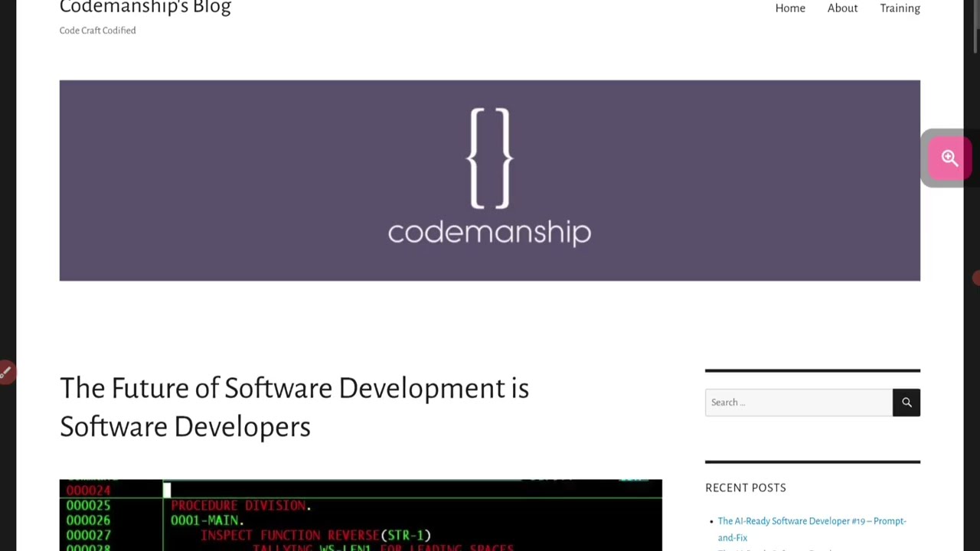
Task: Click the Code Craft Codified tagline
Action: (97, 31)
